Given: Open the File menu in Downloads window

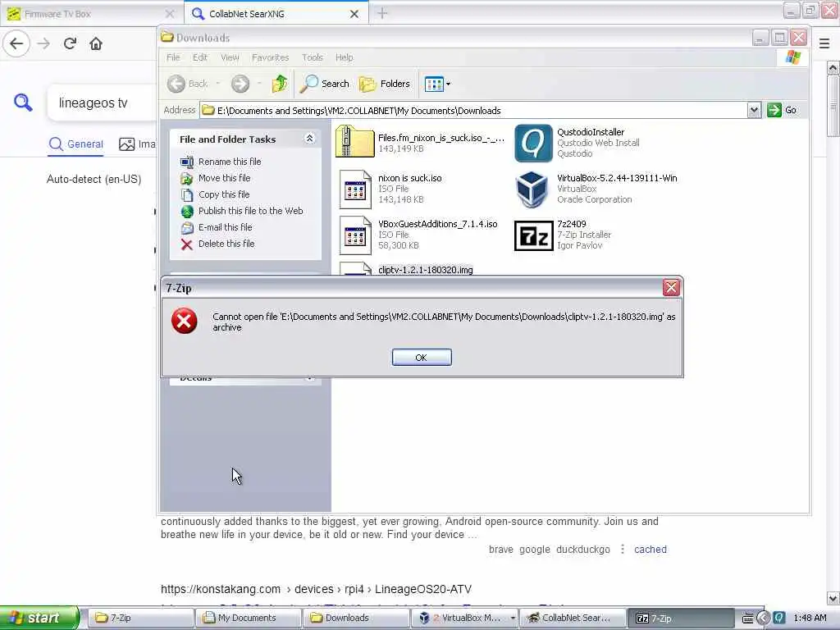Looking at the screenshot, I should pyautogui.click(x=173, y=57).
